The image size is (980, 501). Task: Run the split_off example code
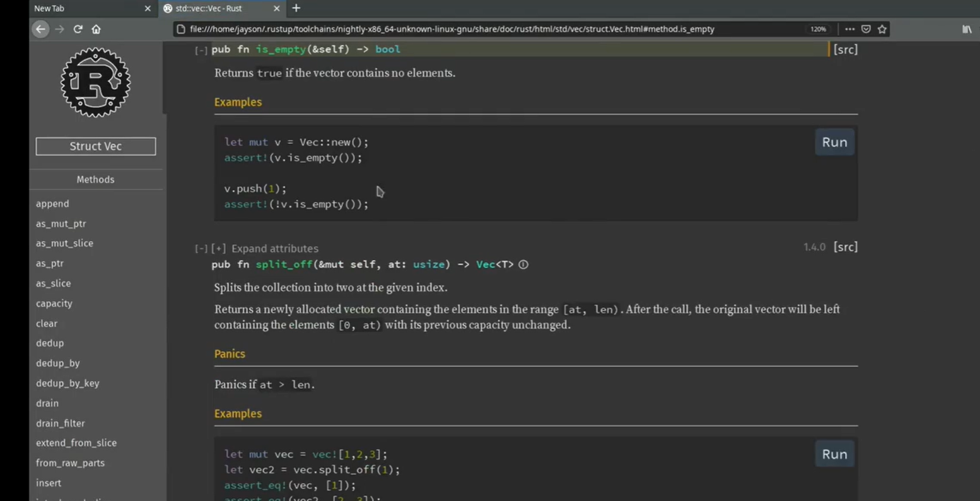(834, 454)
